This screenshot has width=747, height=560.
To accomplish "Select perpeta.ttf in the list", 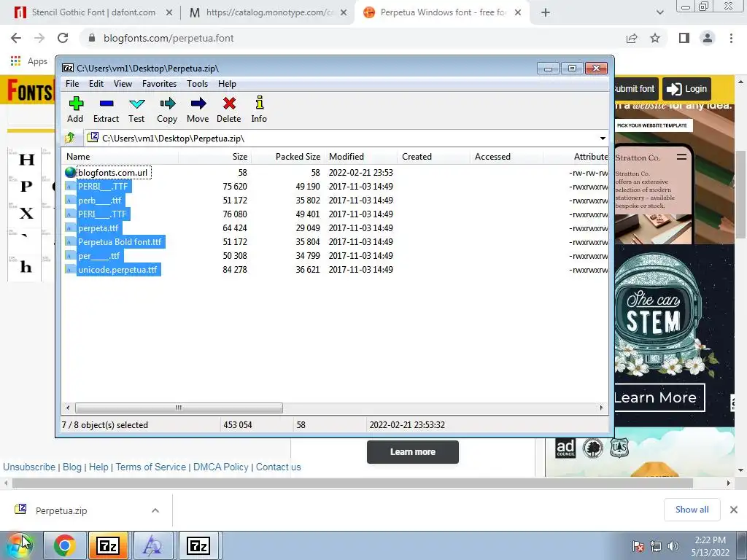I will (x=98, y=228).
